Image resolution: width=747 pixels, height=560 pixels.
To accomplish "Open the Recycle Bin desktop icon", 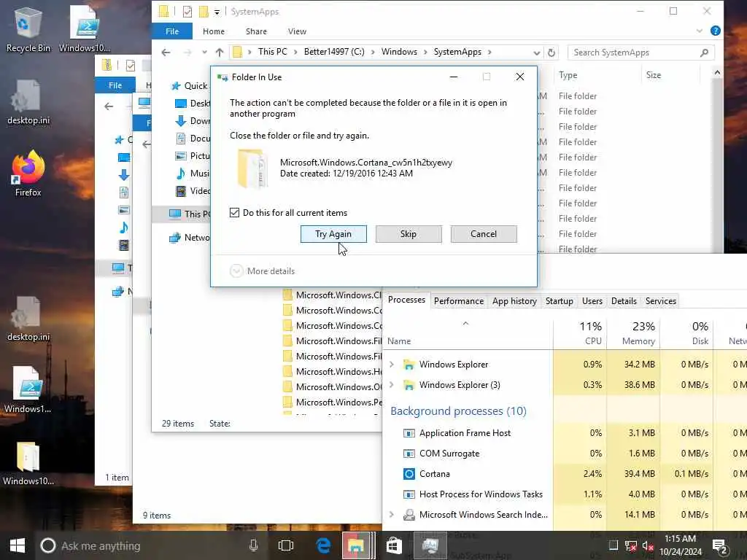I will (x=28, y=30).
